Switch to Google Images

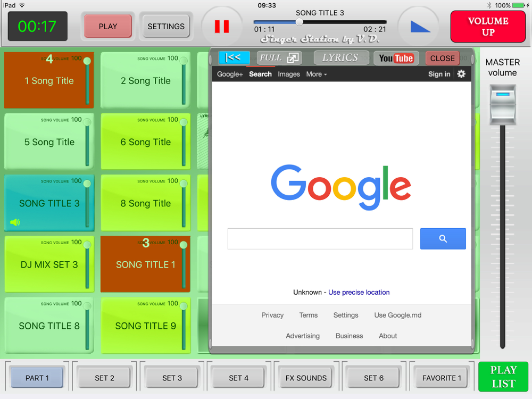(289, 74)
